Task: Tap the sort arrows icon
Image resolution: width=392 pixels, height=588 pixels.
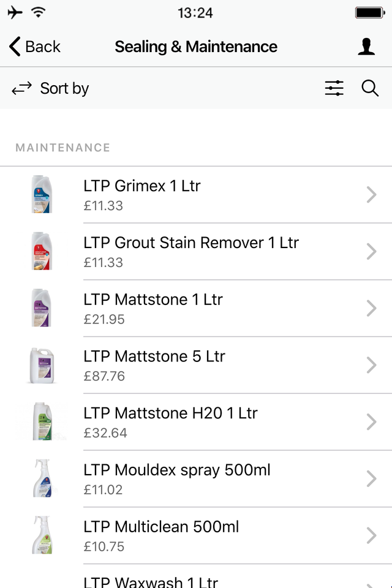Action: point(22,88)
